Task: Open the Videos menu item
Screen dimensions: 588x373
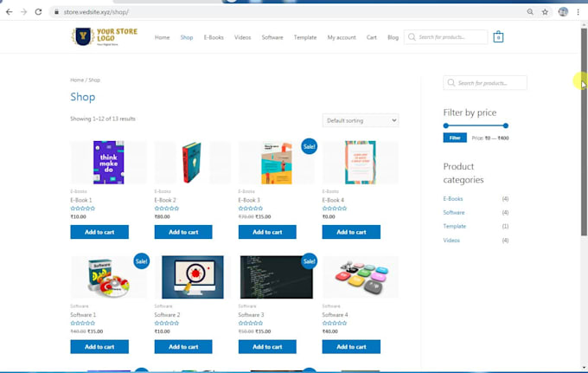Action: (242, 37)
